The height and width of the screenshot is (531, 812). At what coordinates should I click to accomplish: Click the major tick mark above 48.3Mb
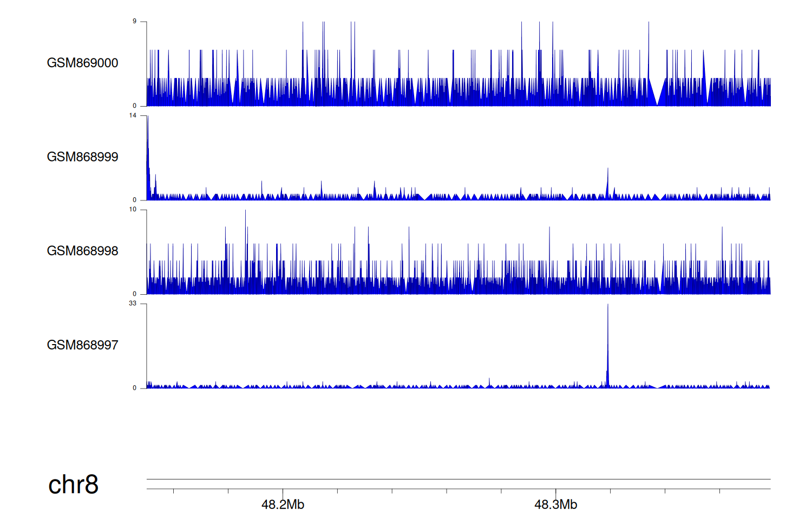(555, 492)
